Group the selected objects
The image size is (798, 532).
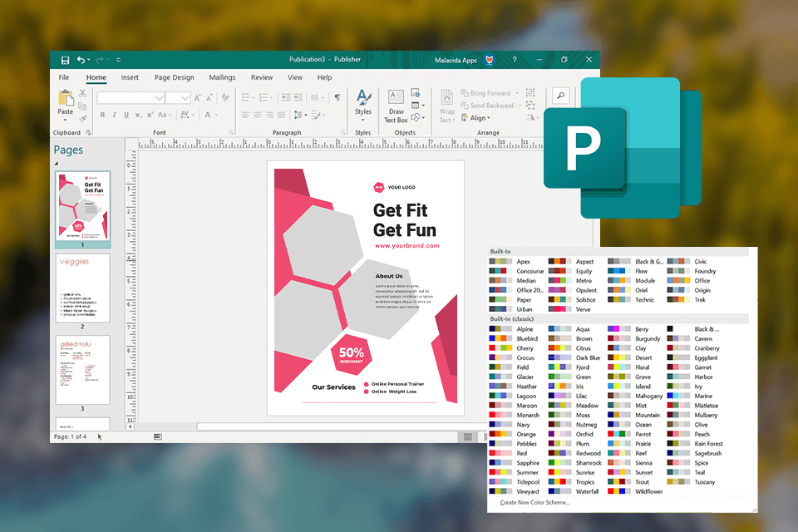click(530, 92)
